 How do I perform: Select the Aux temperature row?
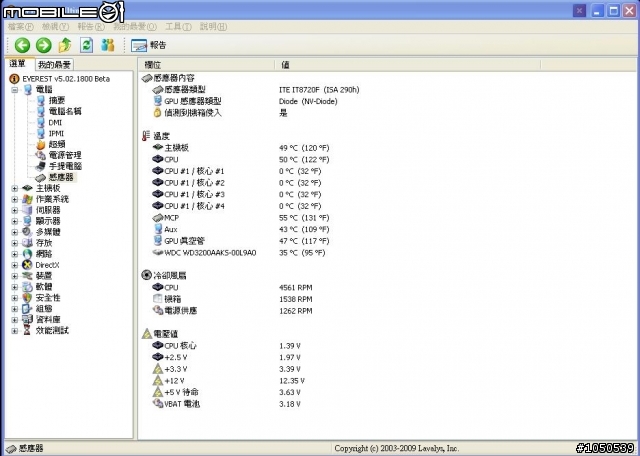pos(241,229)
